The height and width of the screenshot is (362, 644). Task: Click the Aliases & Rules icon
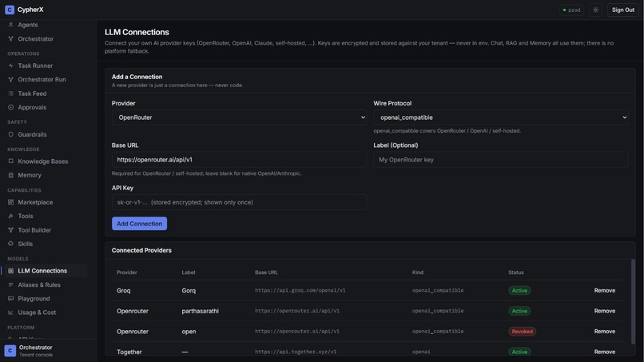pyautogui.click(x=10, y=284)
